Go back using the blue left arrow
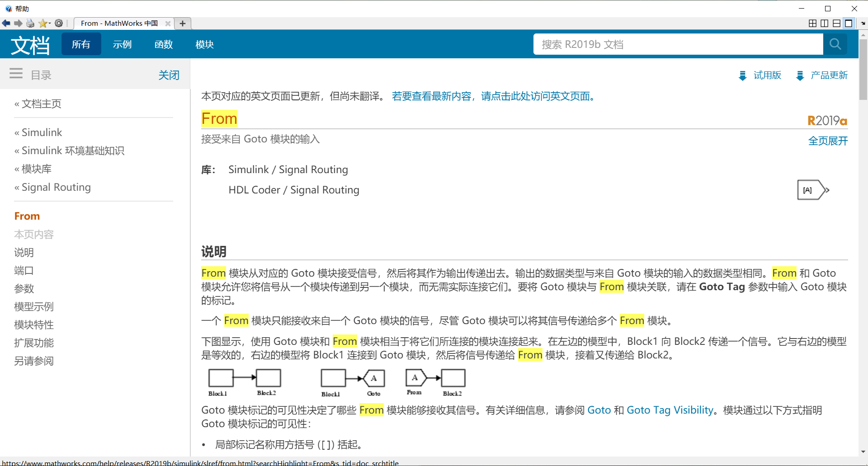The width and height of the screenshot is (868, 466). 6,23
